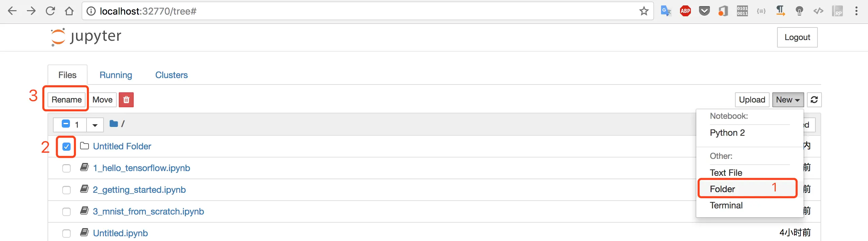868x241 pixels.
Task: Switch to the Running tab
Action: click(116, 75)
